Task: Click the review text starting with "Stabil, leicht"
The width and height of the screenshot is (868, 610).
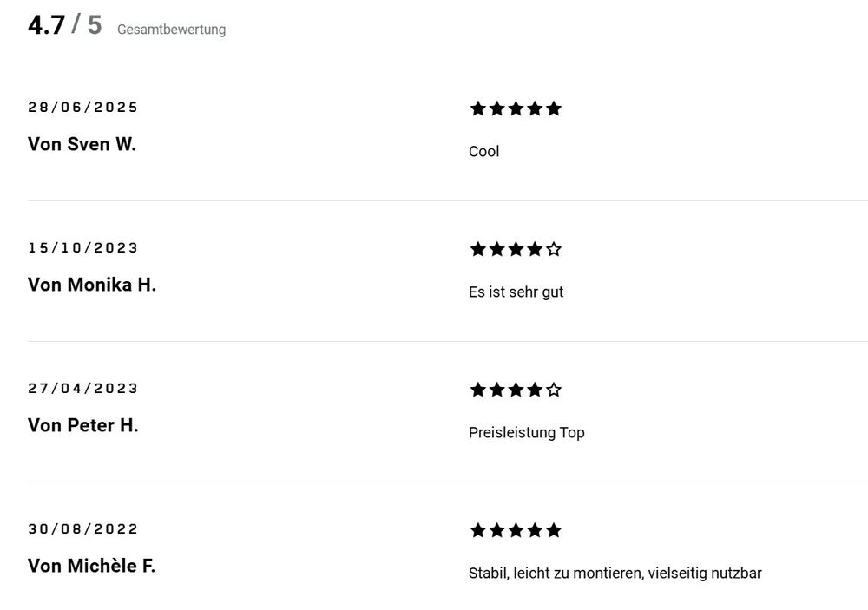Action: 615,573
